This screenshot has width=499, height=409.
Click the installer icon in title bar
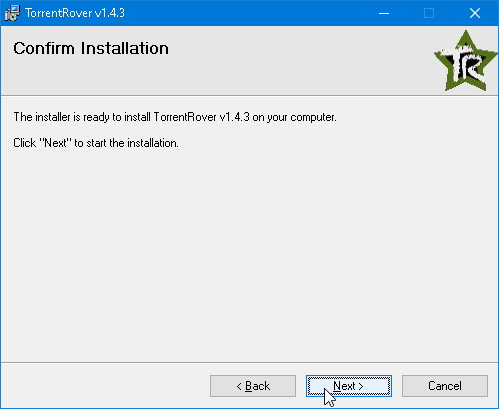click(12, 13)
